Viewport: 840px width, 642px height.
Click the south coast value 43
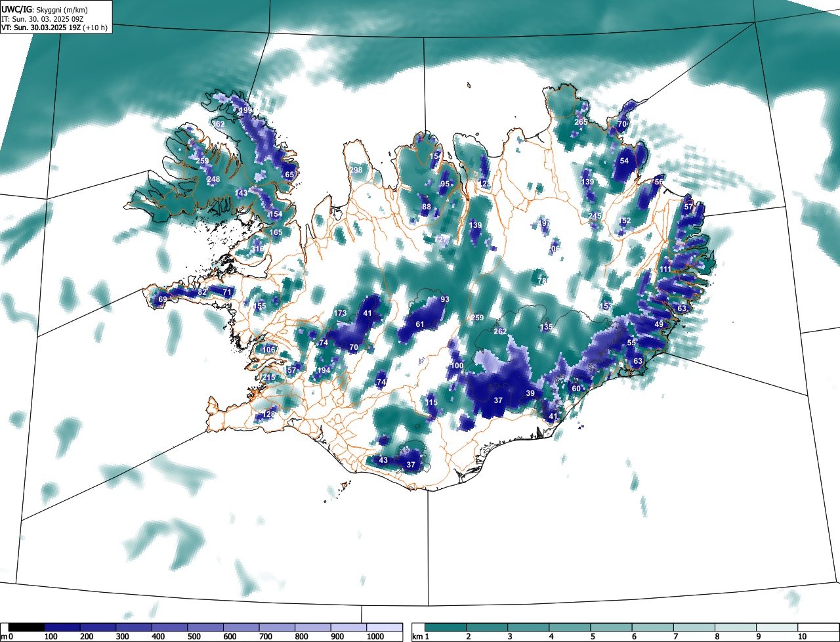pyautogui.click(x=383, y=460)
